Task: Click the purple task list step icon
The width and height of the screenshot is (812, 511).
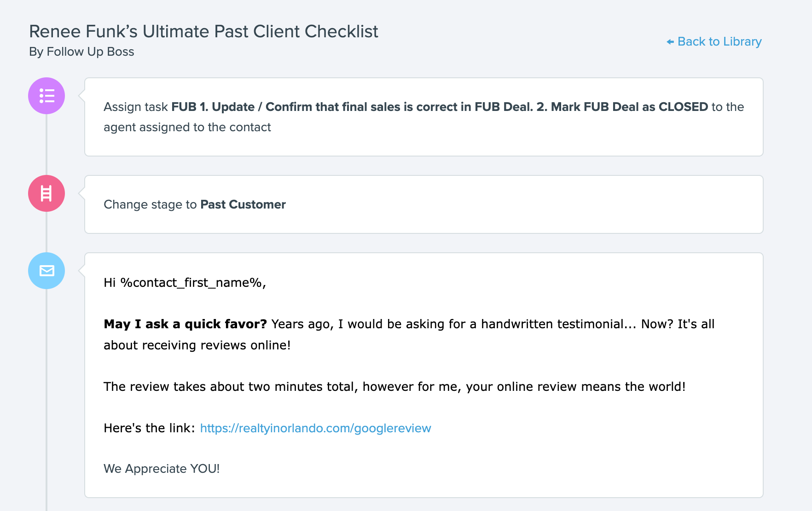Action: tap(46, 96)
